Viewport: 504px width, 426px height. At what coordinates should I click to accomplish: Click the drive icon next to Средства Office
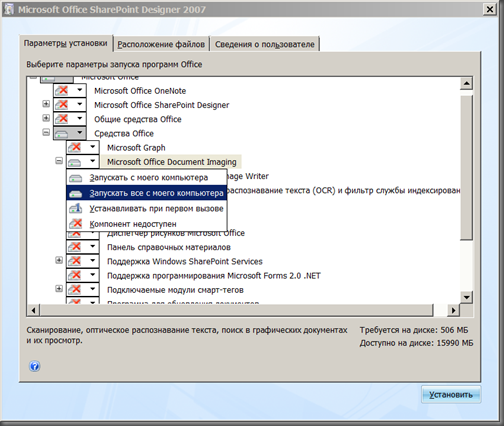(x=62, y=134)
